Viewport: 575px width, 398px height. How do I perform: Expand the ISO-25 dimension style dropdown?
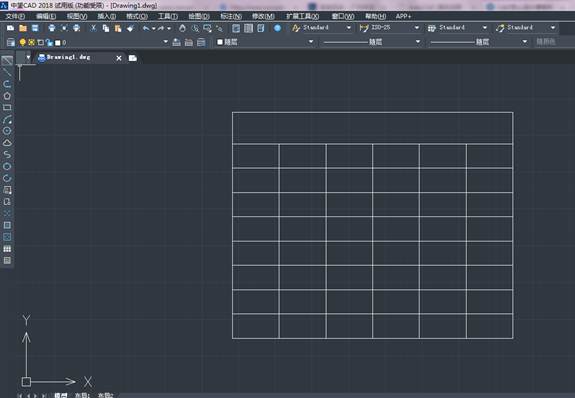pyautogui.click(x=417, y=28)
